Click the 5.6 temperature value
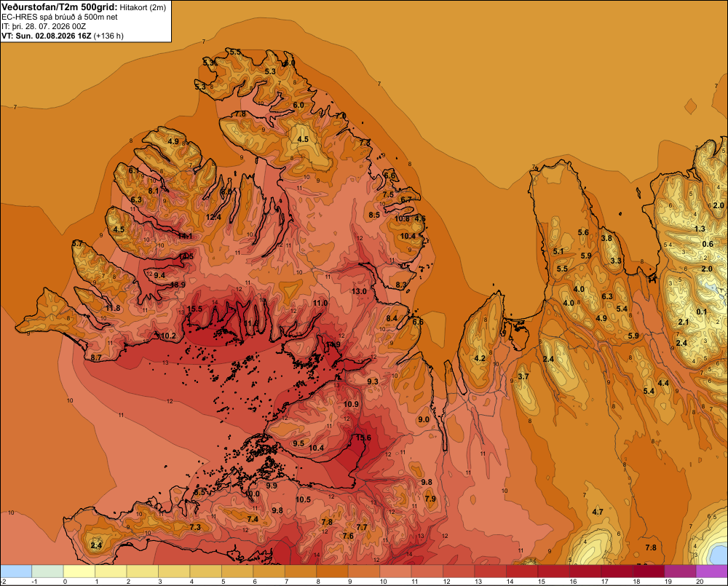728x586 pixels. click(x=583, y=233)
